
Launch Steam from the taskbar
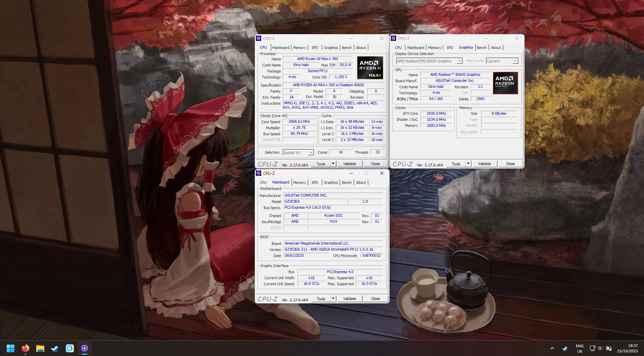[55, 348]
